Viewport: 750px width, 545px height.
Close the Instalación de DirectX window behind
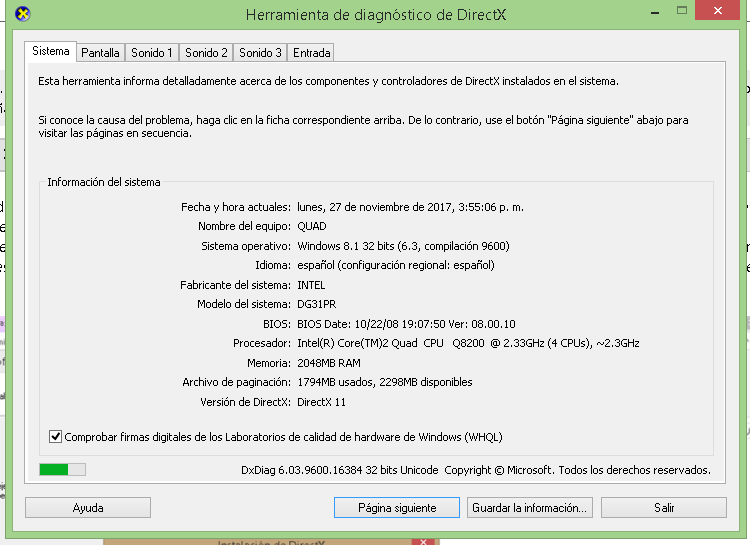click(423, 542)
